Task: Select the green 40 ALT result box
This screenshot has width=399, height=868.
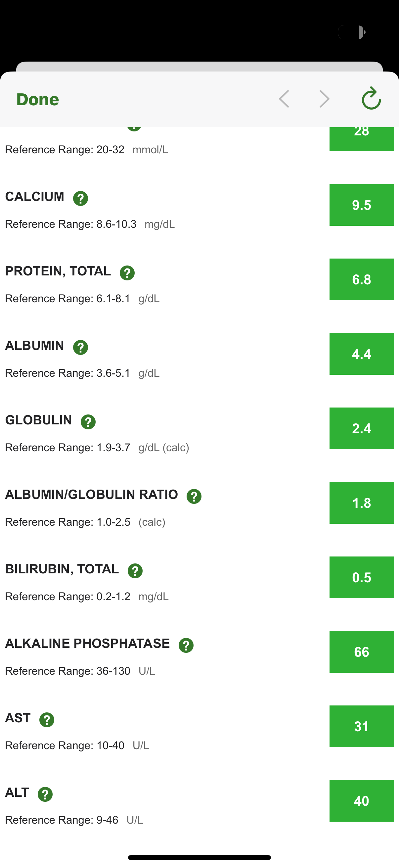Action: pos(361,800)
